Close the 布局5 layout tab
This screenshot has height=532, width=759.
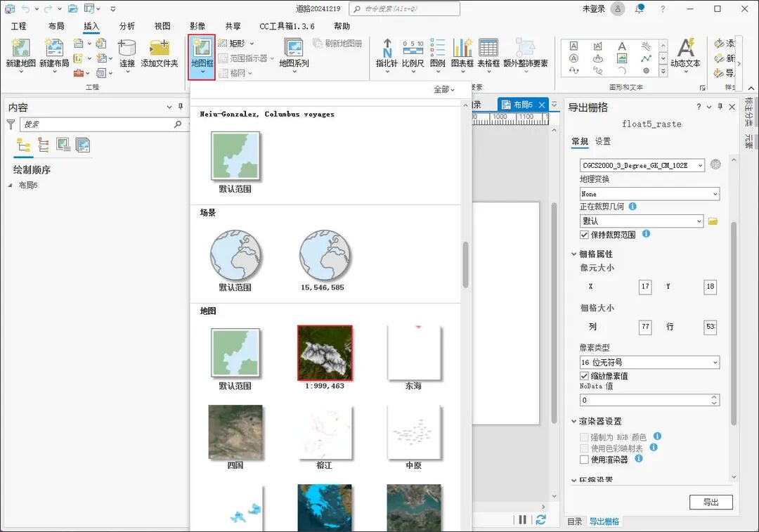coord(542,105)
